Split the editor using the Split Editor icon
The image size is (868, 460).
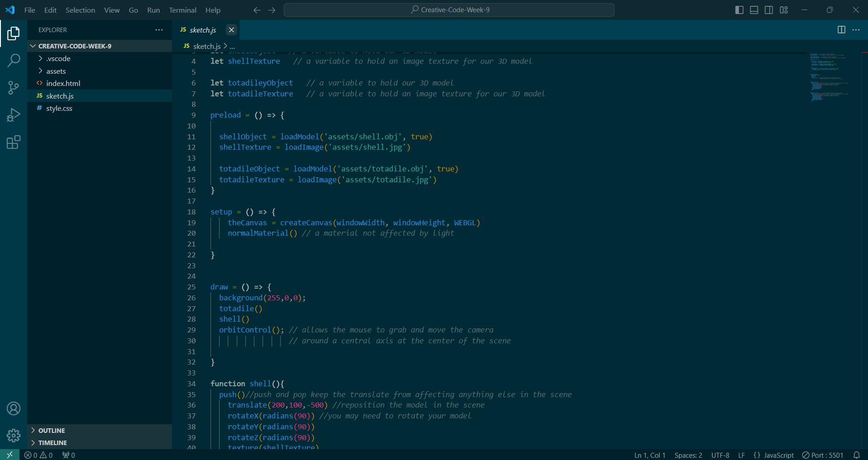pyautogui.click(x=841, y=30)
